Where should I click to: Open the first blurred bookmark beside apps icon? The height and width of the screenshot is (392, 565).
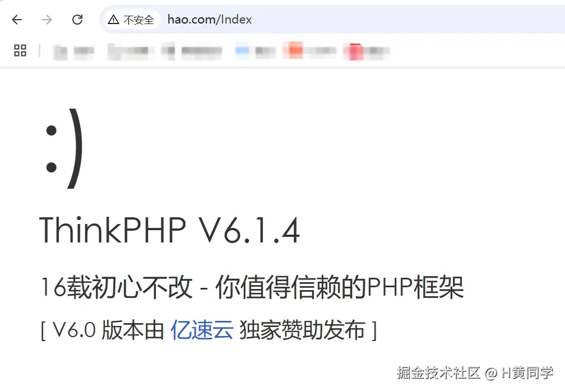click(x=73, y=52)
